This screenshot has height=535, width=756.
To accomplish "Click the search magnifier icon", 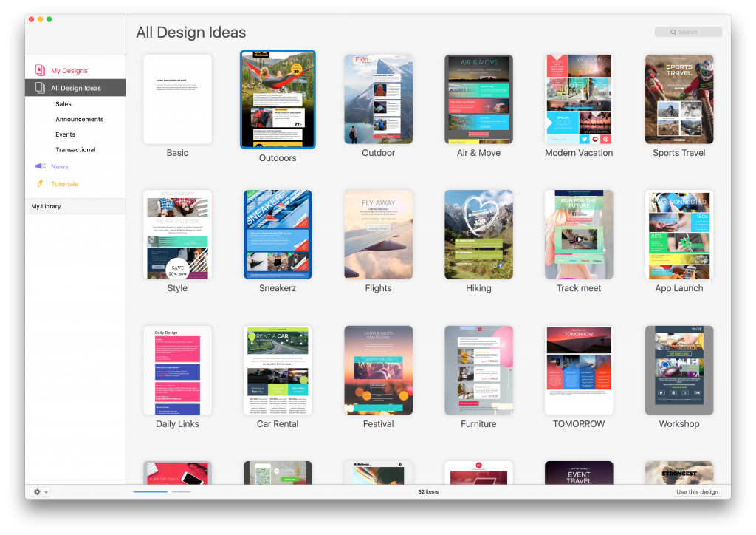I will click(x=673, y=32).
